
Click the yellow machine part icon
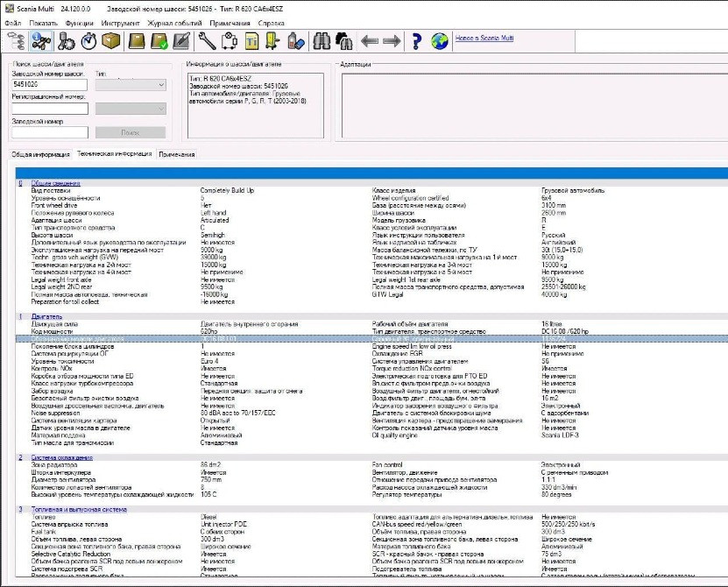(x=272, y=41)
